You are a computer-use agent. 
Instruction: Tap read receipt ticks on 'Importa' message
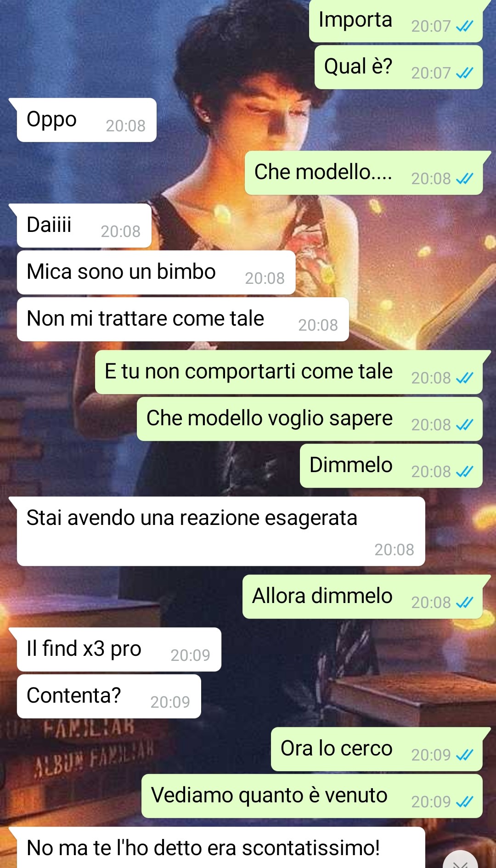pos(464,27)
